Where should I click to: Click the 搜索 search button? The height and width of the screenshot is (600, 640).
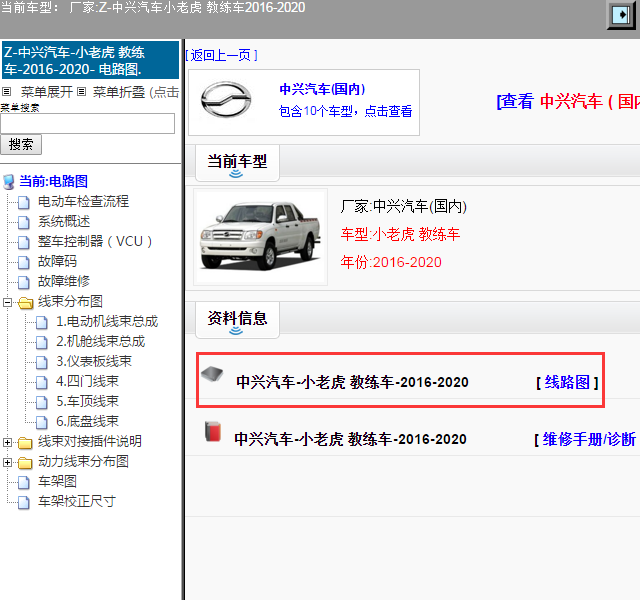pyautogui.click(x=21, y=144)
